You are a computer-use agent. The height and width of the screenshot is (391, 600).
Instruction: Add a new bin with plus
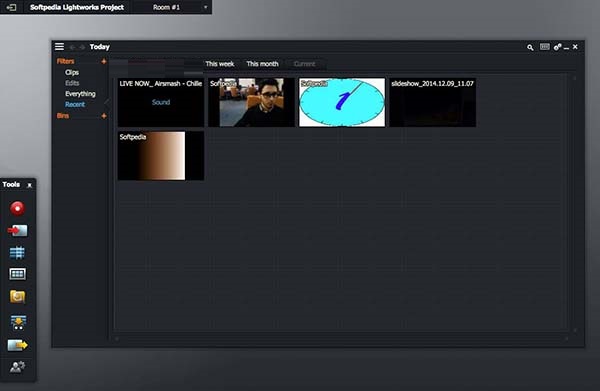click(x=104, y=116)
